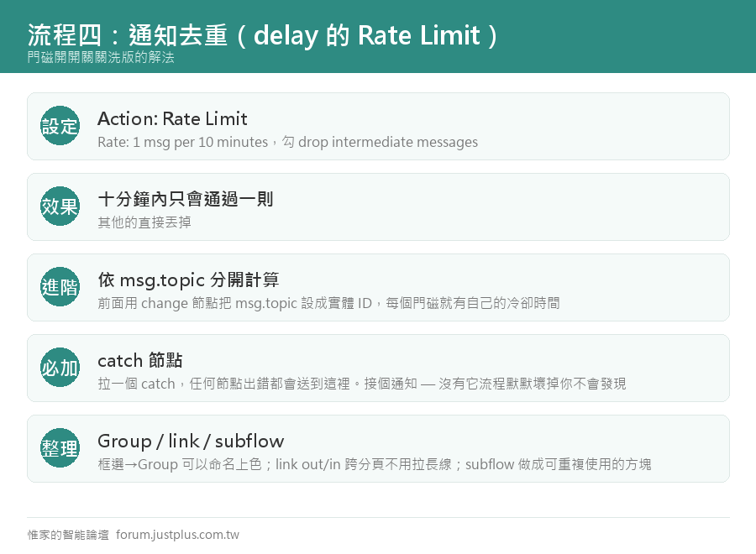Open the forum.justplus.com.tw link
This screenshot has width=756, height=554.
(x=177, y=535)
